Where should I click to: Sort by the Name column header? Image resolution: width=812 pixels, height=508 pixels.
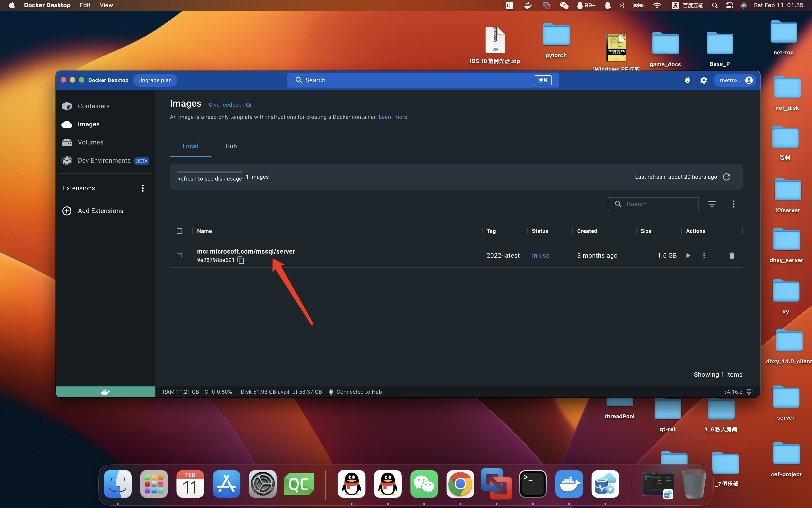(x=204, y=231)
